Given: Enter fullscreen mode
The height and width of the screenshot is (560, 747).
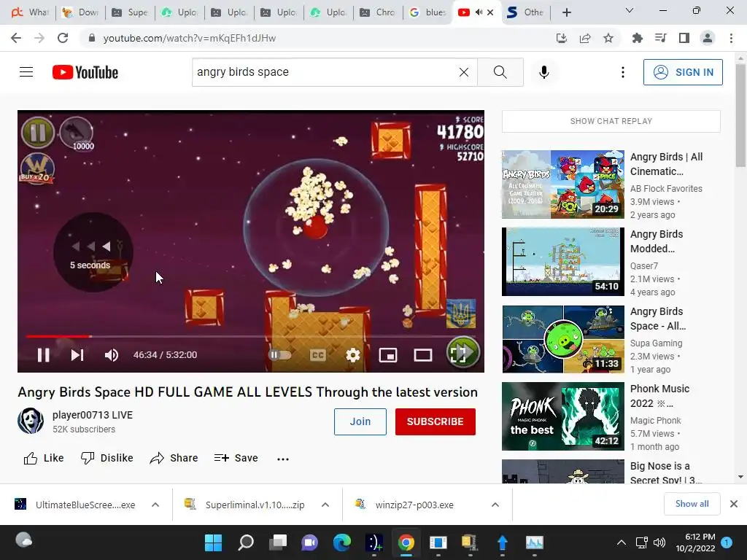Looking at the screenshot, I should 458,355.
